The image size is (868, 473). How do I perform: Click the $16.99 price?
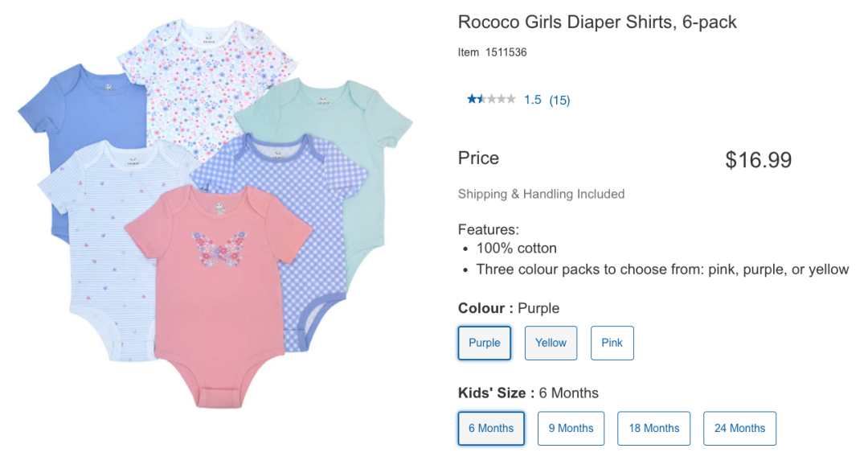(758, 159)
